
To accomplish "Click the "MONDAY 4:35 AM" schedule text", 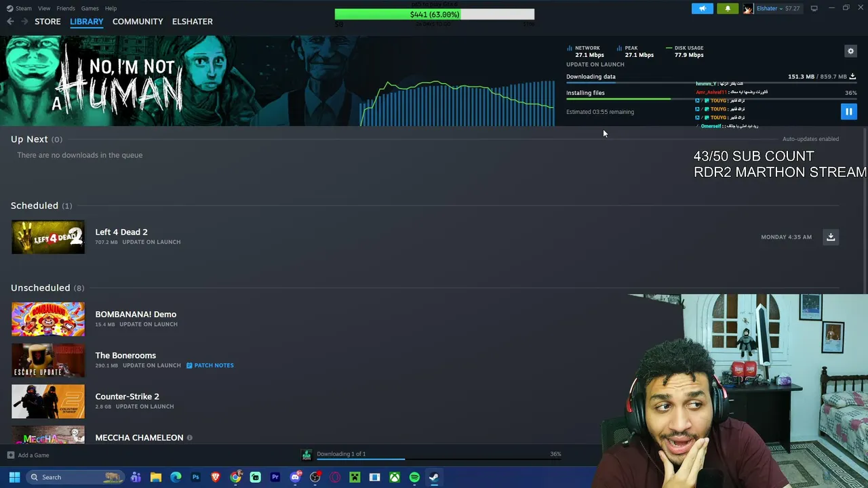I will 786,237.
